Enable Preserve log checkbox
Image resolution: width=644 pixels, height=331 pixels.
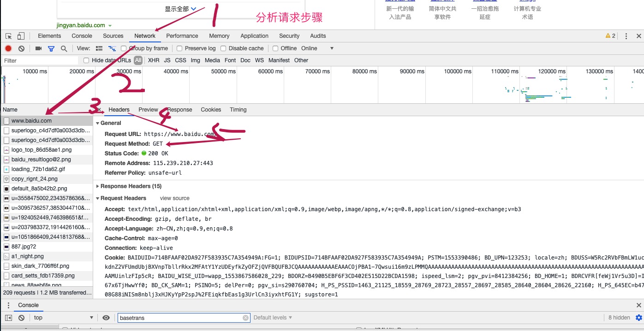(x=180, y=48)
